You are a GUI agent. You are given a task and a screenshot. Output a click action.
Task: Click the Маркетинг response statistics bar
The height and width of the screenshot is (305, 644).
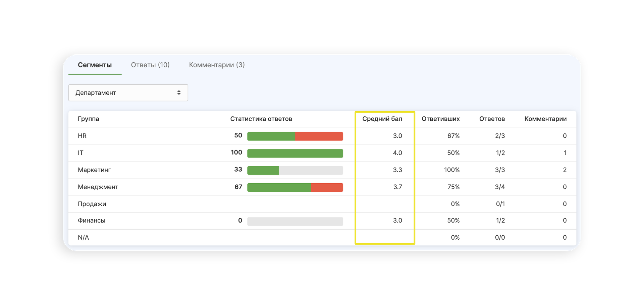coord(295,171)
